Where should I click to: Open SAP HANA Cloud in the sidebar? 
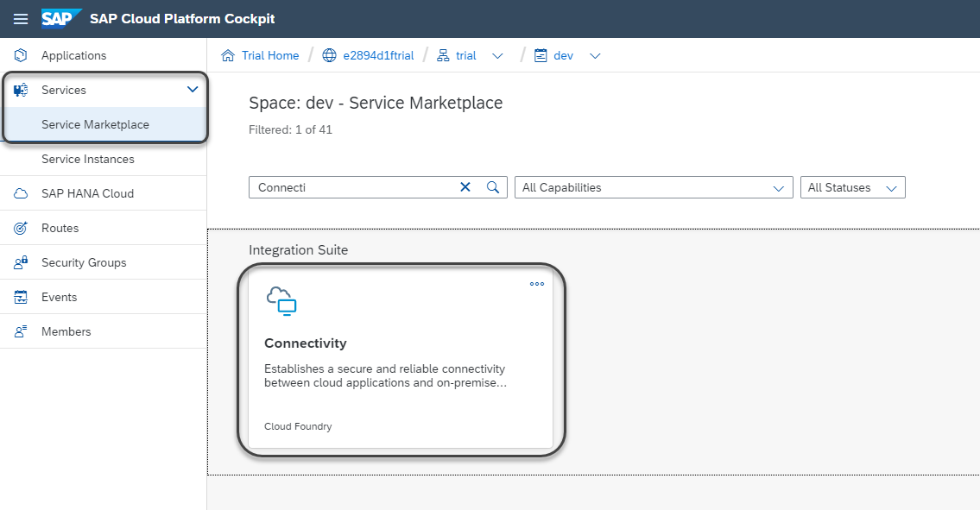pos(103,194)
